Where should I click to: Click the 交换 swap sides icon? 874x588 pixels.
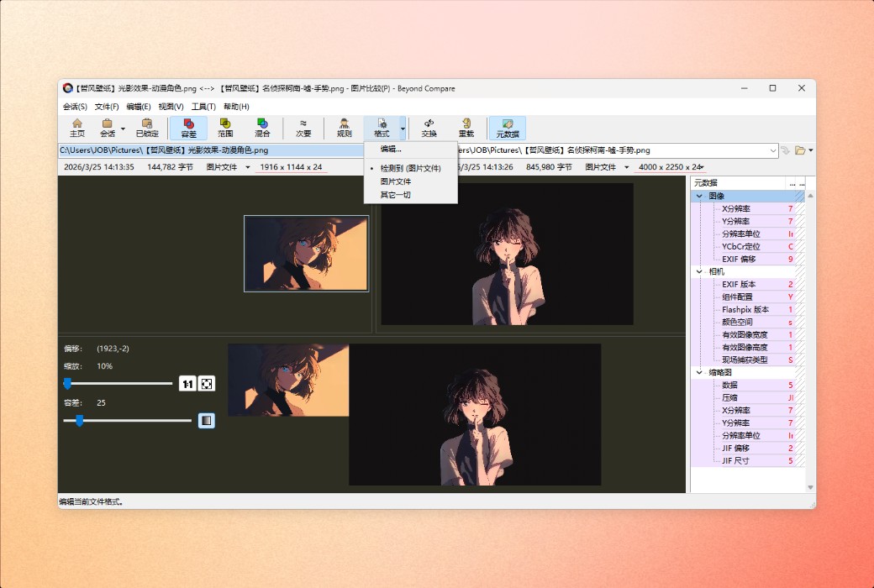point(429,128)
